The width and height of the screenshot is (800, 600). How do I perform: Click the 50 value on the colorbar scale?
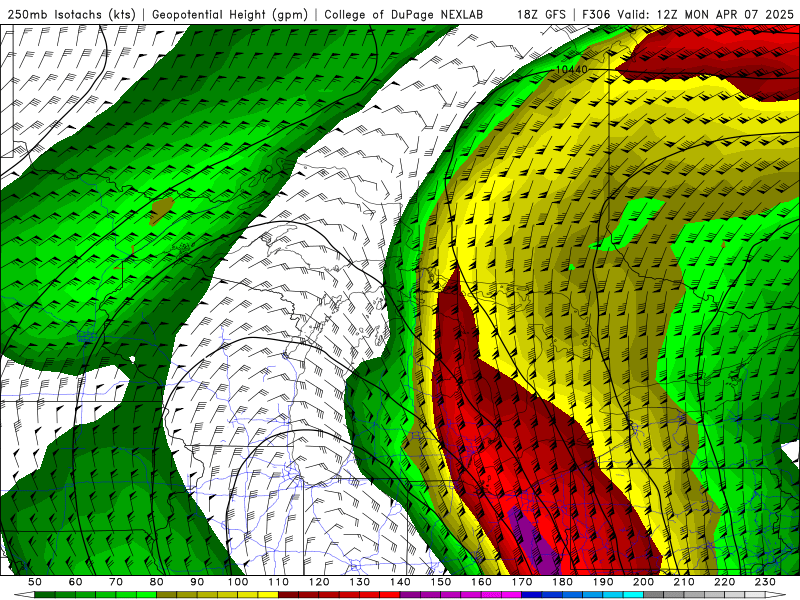tap(35, 582)
